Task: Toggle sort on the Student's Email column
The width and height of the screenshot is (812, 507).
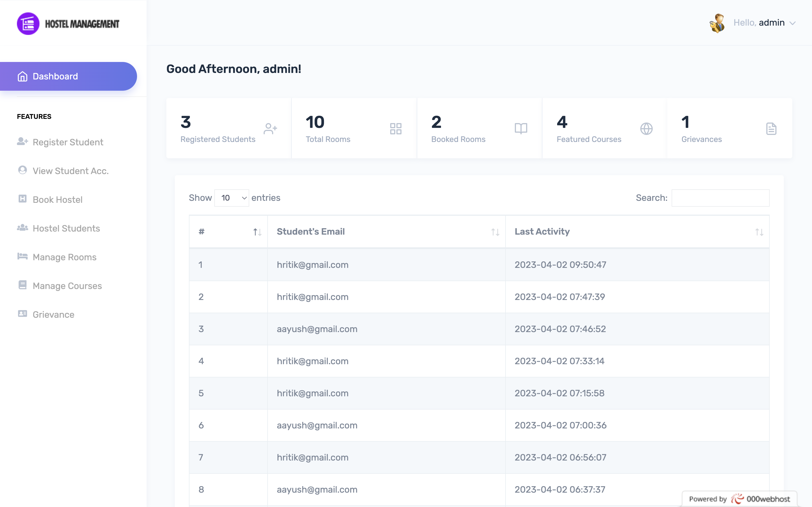Action: coord(495,232)
